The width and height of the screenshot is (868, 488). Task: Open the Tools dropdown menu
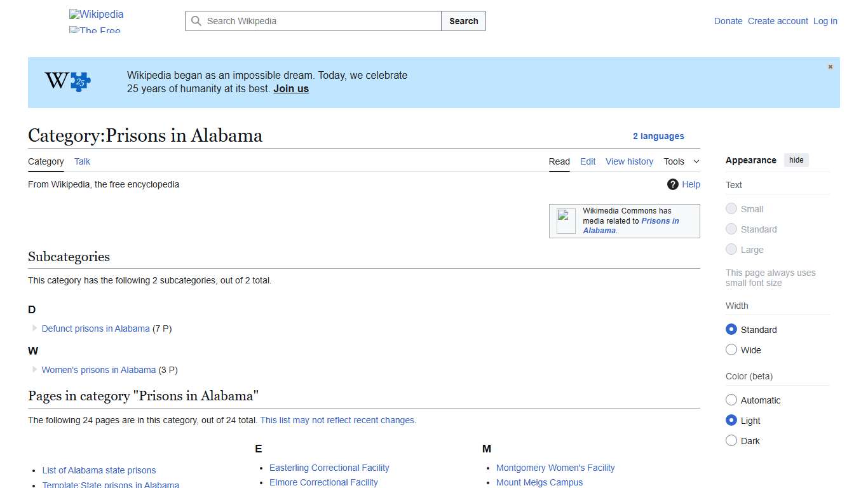[680, 161]
